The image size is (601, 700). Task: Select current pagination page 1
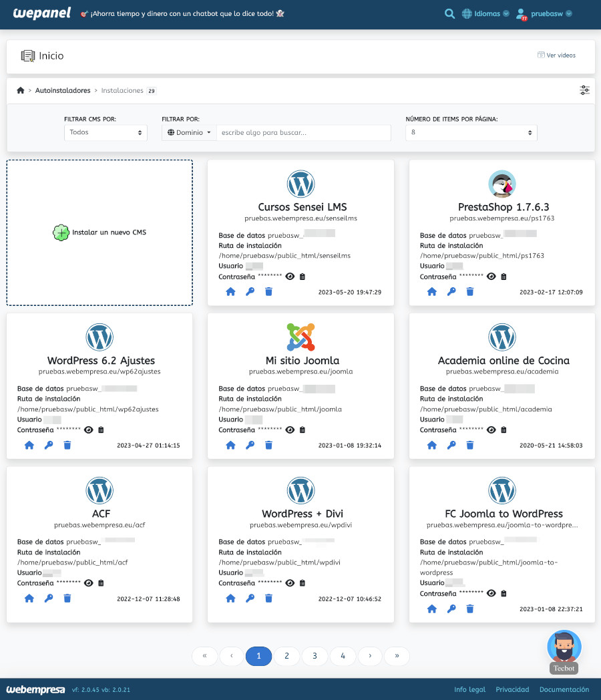click(259, 656)
